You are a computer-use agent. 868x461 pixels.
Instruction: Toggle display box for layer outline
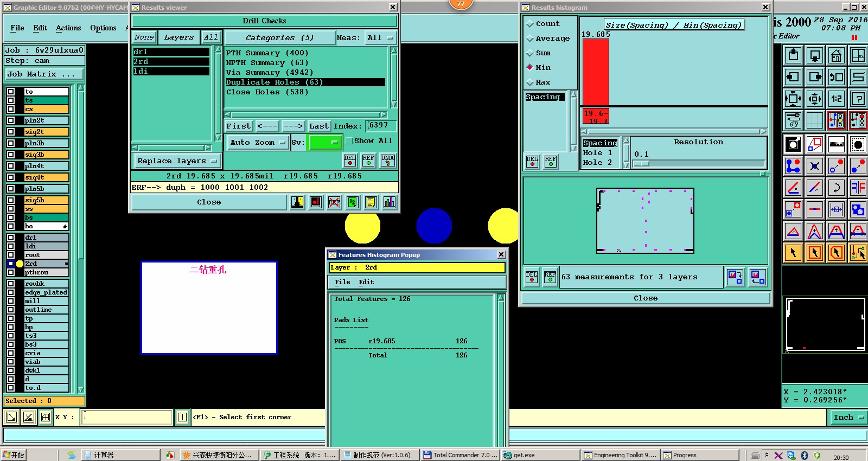tap(11, 310)
